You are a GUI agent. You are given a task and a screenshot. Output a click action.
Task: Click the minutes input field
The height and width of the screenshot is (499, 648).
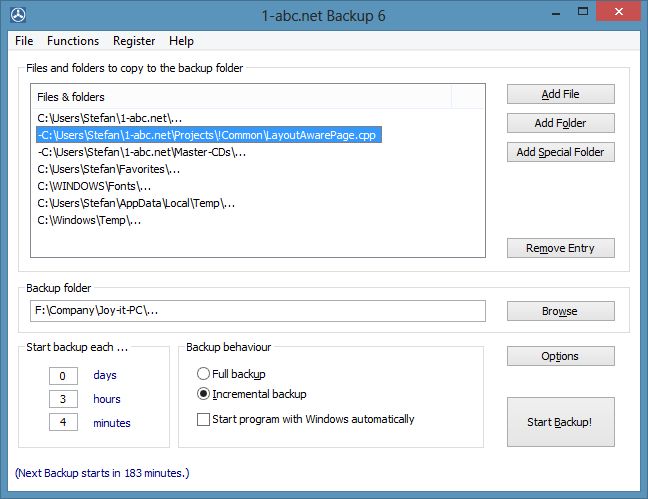[x=63, y=422]
